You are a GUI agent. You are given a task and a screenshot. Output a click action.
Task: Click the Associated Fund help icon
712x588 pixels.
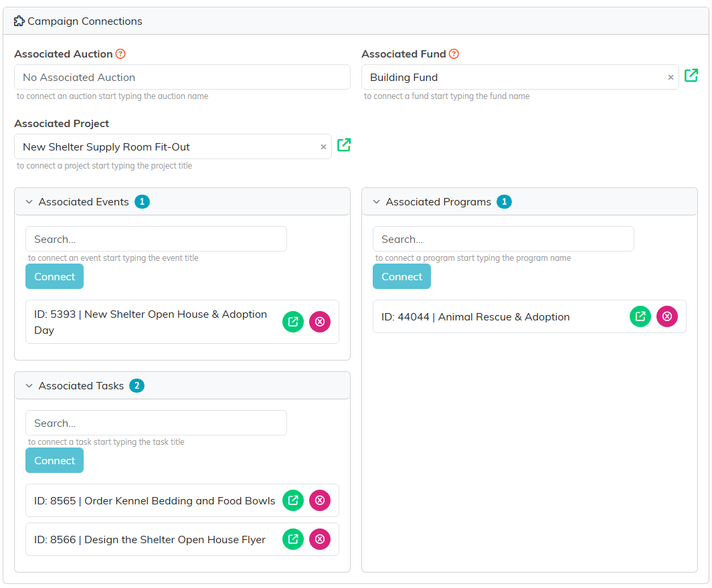[x=454, y=54]
